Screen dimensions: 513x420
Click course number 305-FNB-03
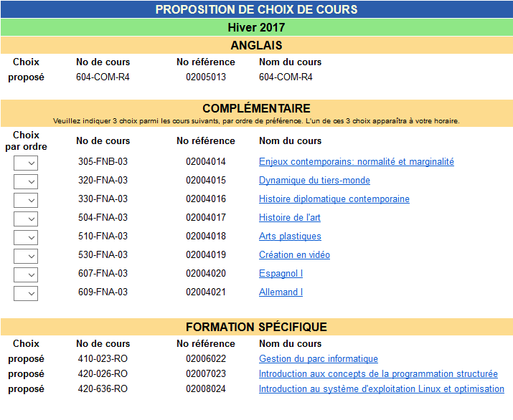103,162
